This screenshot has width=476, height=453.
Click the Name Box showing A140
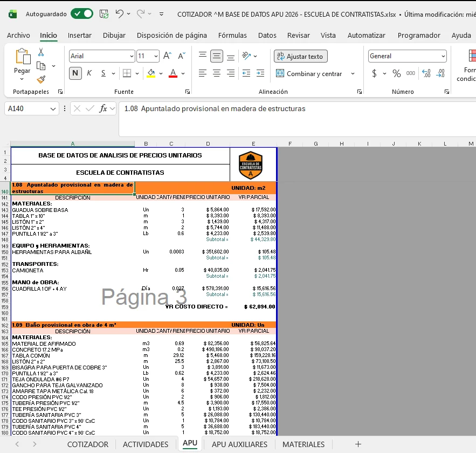(32, 109)
